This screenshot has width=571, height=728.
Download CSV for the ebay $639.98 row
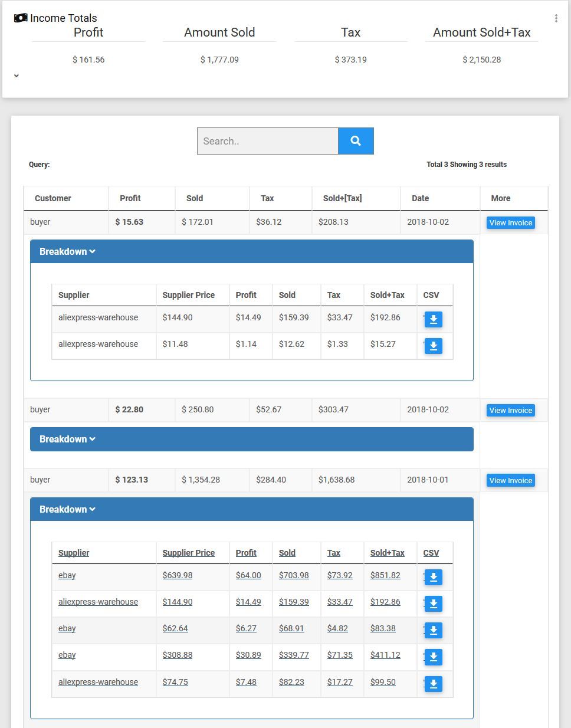[x=434, y=577]
